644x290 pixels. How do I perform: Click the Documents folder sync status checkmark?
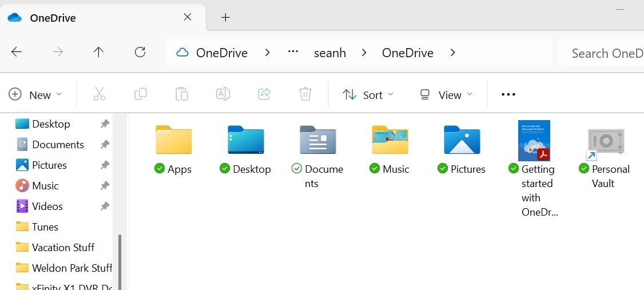tap(296, 168)
